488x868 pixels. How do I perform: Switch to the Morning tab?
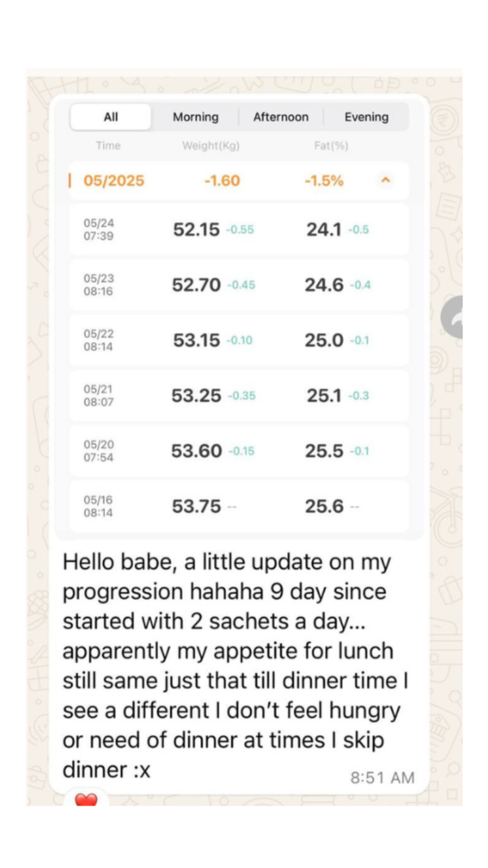195,117
